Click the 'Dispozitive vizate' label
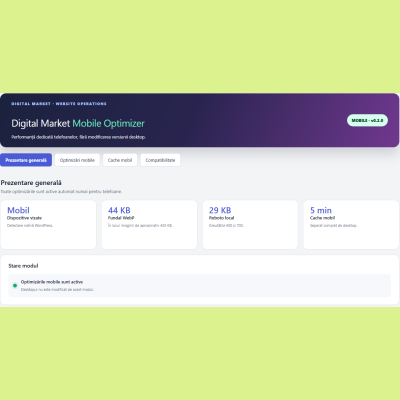The height and width of the screenshot is (400, 400). pyautogui.click(x=24, y=218)
